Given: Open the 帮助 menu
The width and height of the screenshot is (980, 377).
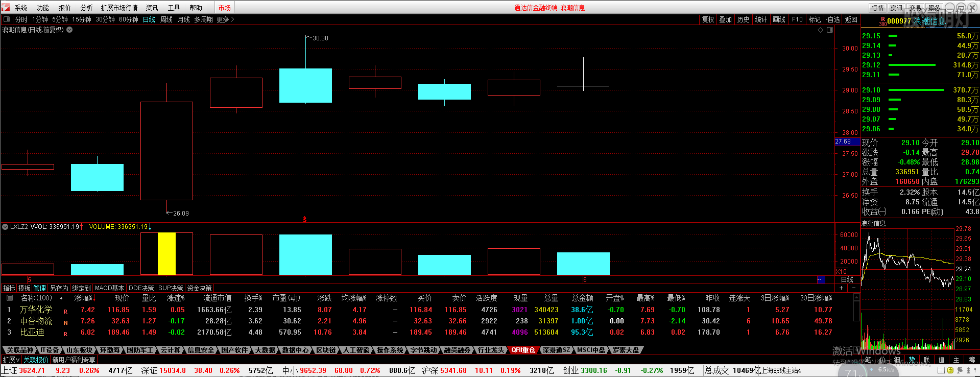Looking at the screenshot, I should 196,8.
